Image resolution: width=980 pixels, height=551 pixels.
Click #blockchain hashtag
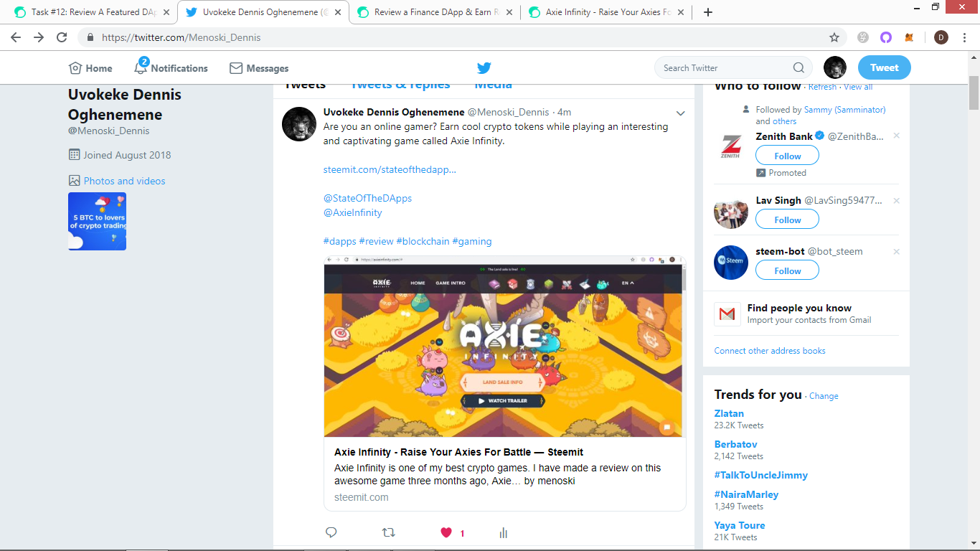(x=423, y=241)
